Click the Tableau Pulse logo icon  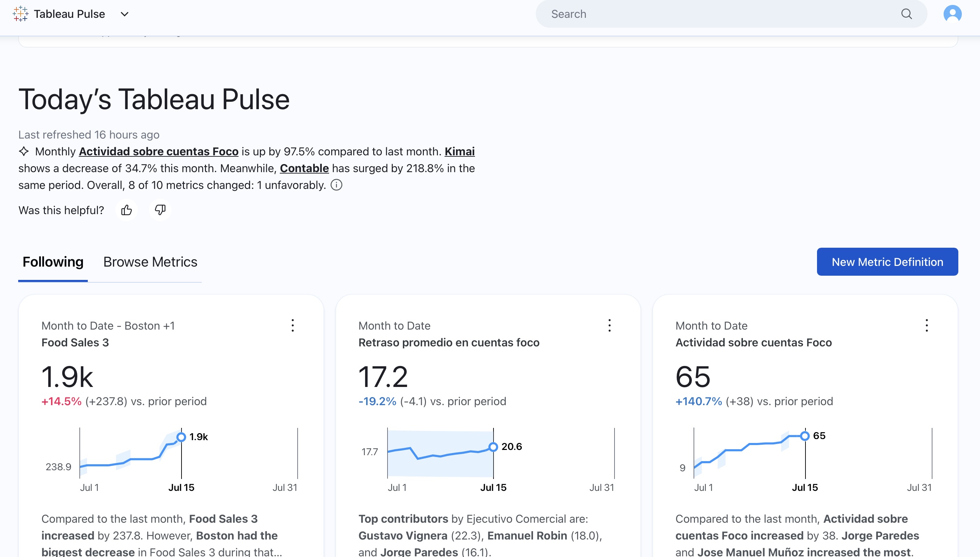pos(20,14)
